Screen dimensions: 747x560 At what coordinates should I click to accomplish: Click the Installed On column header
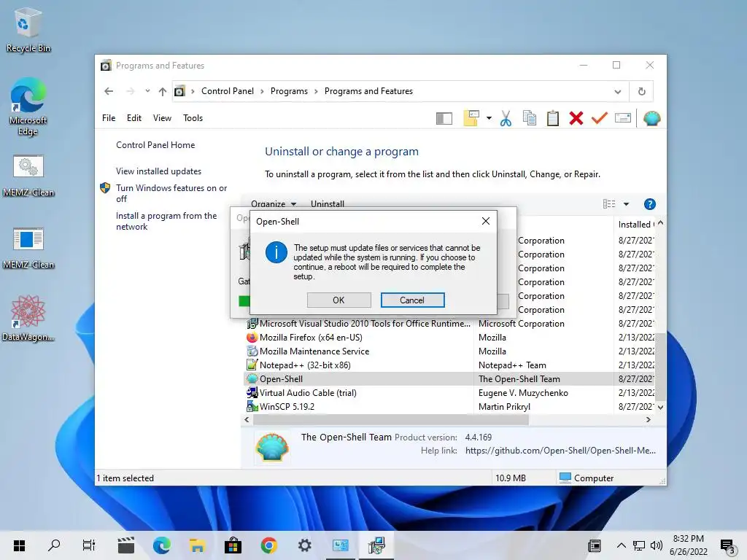pos(635,225)
